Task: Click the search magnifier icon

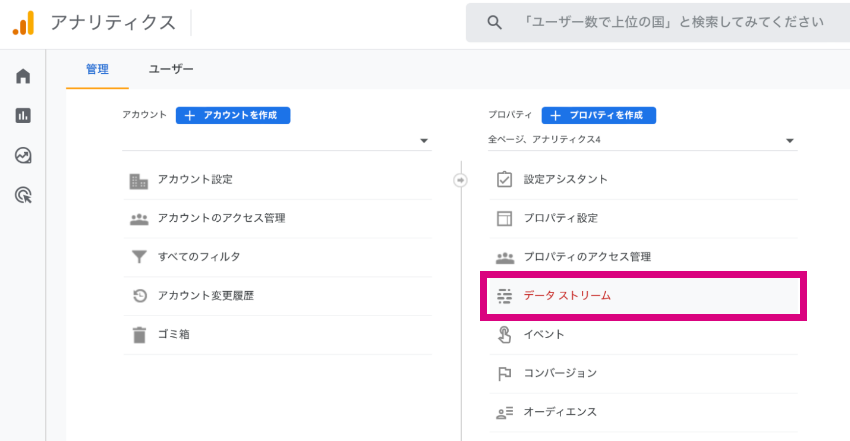Action: pos(494,22)
